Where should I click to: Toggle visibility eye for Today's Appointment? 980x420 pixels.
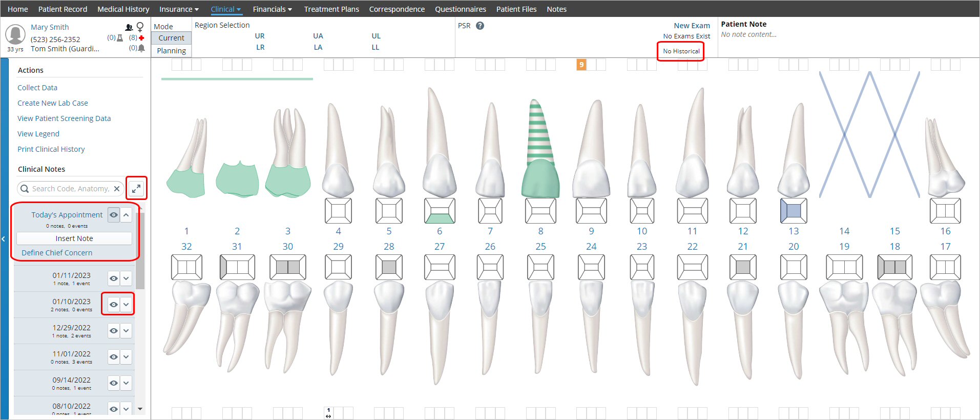pos(114,215)
